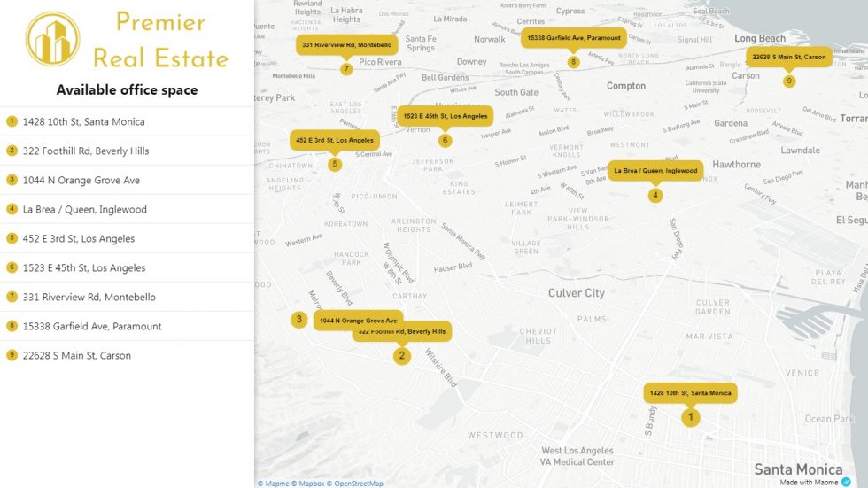The image size is (868, 488).
Task: Click the 331 Riverview Rd map label
Action: (346, 44)
